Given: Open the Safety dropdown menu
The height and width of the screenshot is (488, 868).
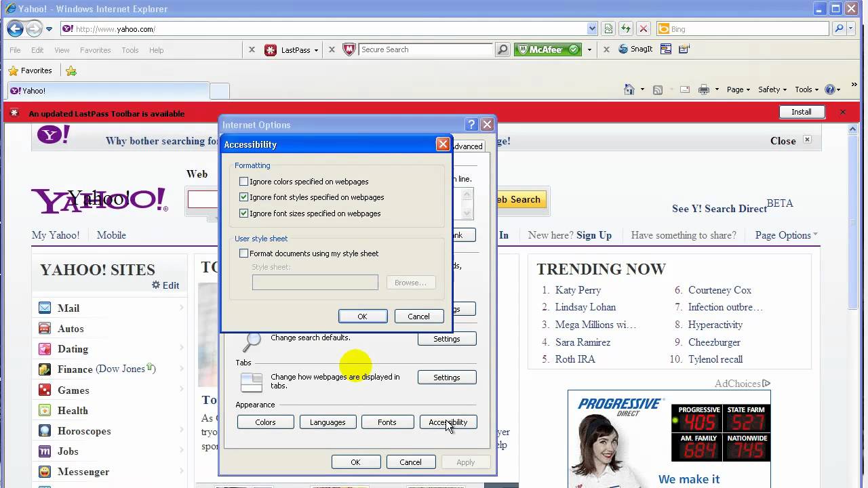Looking at the screenshot, I should pos(772,89).
